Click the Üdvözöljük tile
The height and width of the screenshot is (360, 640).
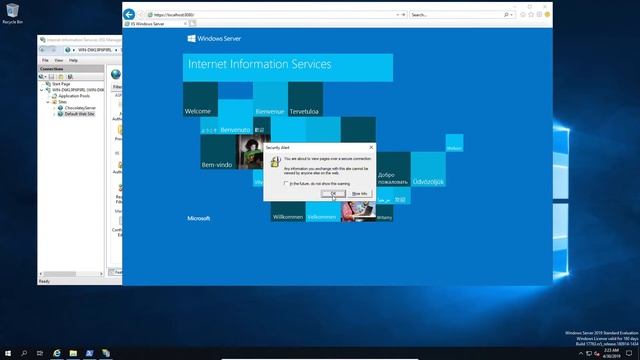pyautogui.click(x=428, y=169)
